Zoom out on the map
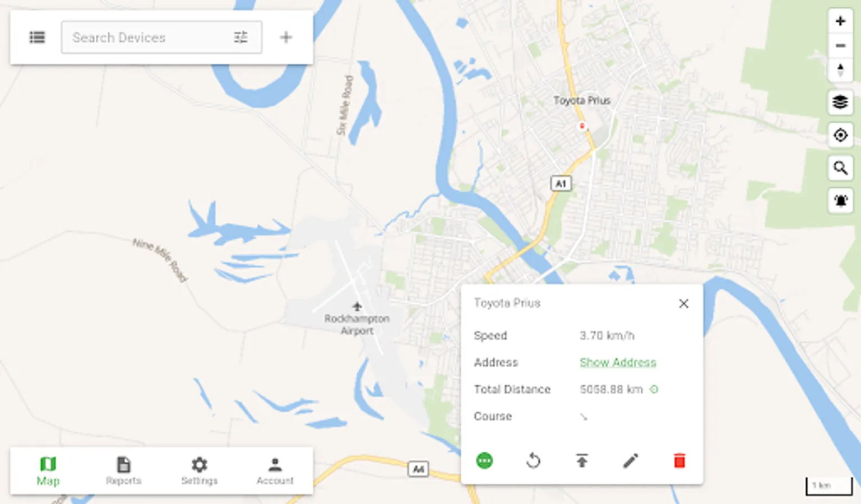 pyautogui.click(x=840, y=45)
